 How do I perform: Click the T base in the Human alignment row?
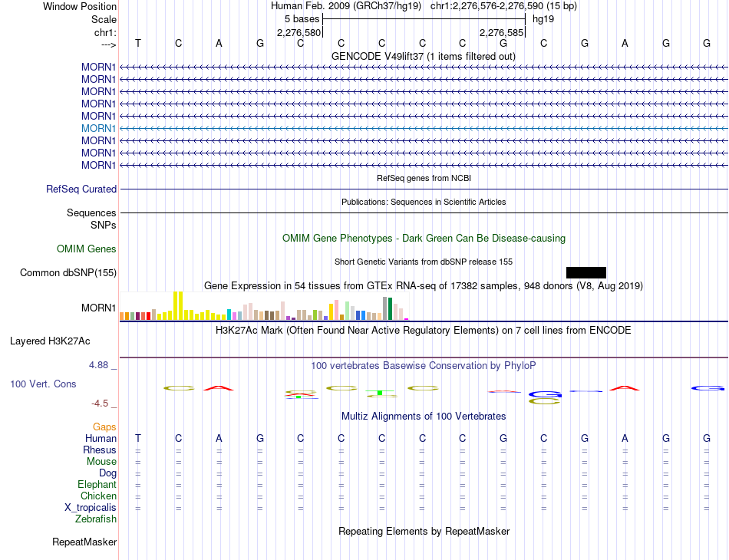point(138,438)
